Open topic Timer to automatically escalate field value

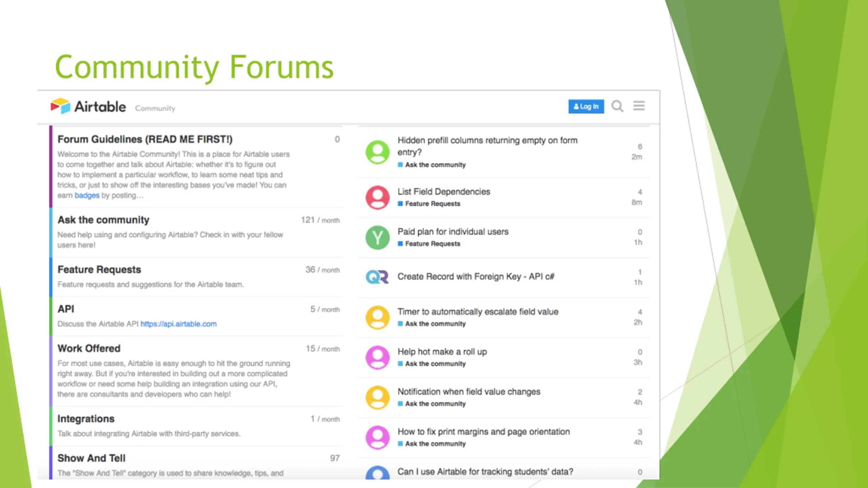(478, 312)
